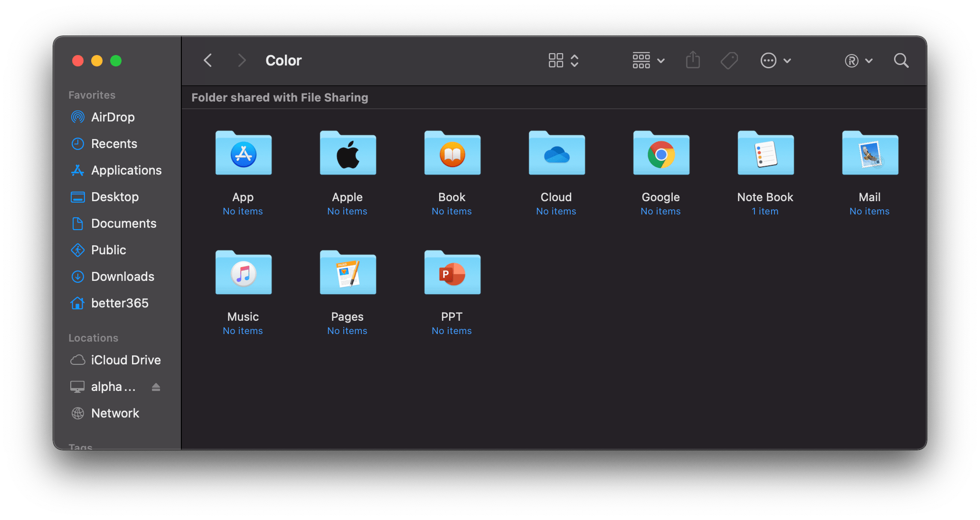This screenshot has height=520, width=980.
Task: Click the Pages folder name label
Action: pyautogui.click(x=348, y=316)
